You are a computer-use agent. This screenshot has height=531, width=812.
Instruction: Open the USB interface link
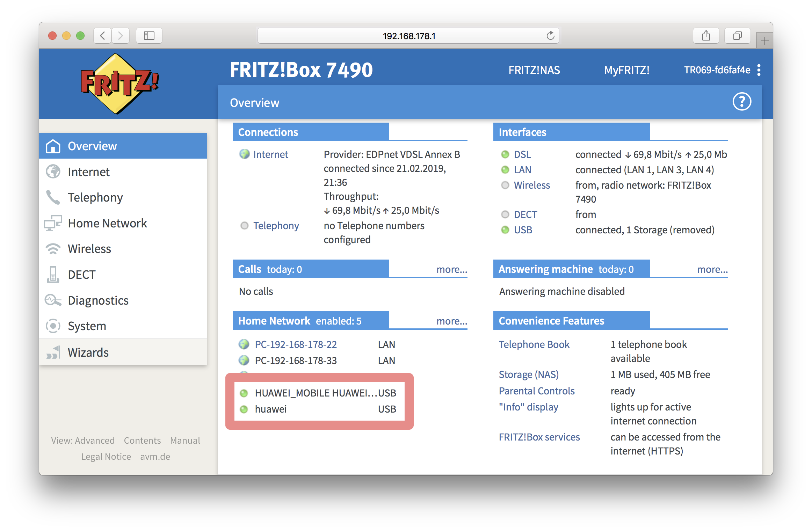click(523, 230)
